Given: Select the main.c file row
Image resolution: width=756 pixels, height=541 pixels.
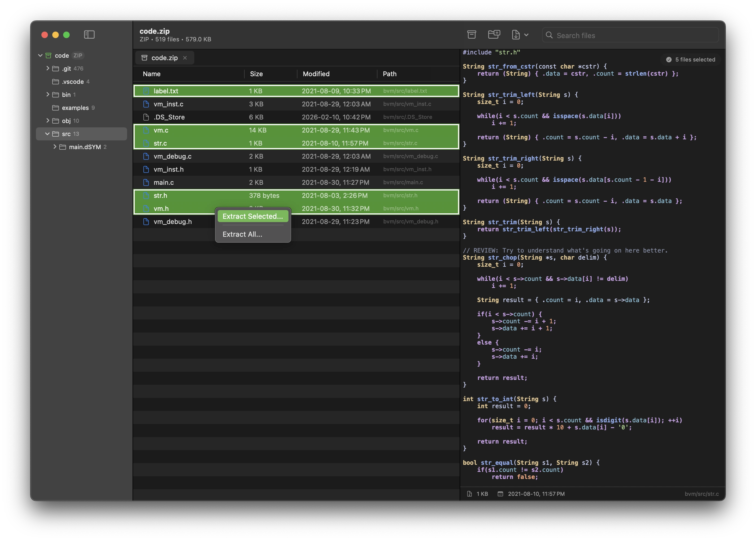Looking at the screenshot, I should click(x=296, y=182).
